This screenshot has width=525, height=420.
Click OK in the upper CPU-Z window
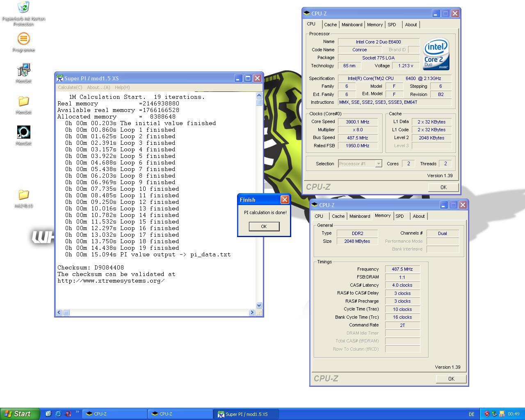(443, 187)
